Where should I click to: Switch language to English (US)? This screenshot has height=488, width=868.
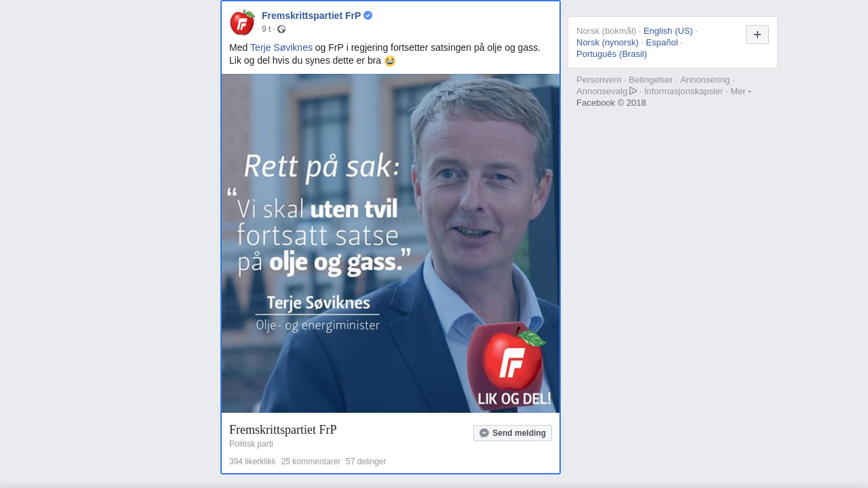pyautogui.click(x=668, y=30)
